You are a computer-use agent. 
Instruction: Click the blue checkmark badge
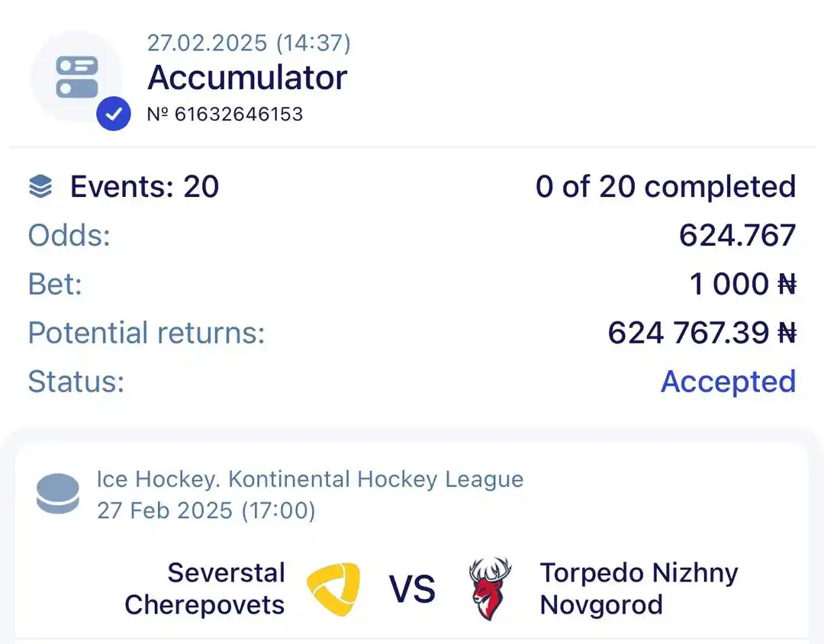click(114, 114)
